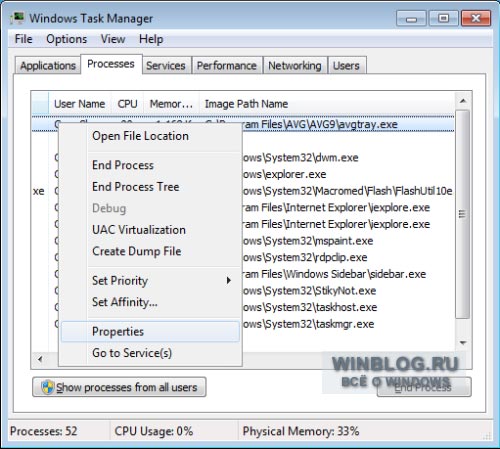Open Properties from context menu
The image size is (500, 449).
[150, 331]
